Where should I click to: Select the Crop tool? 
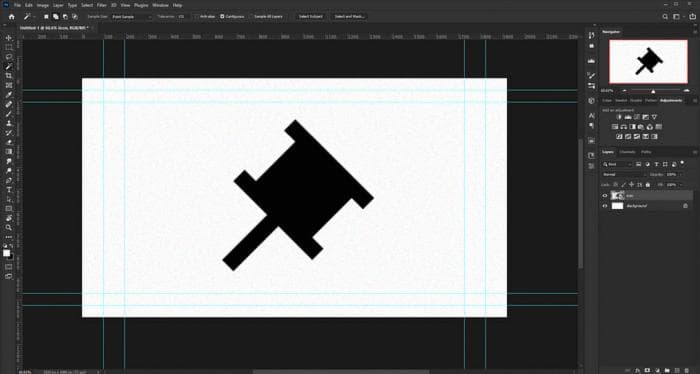tap(8, 76)
